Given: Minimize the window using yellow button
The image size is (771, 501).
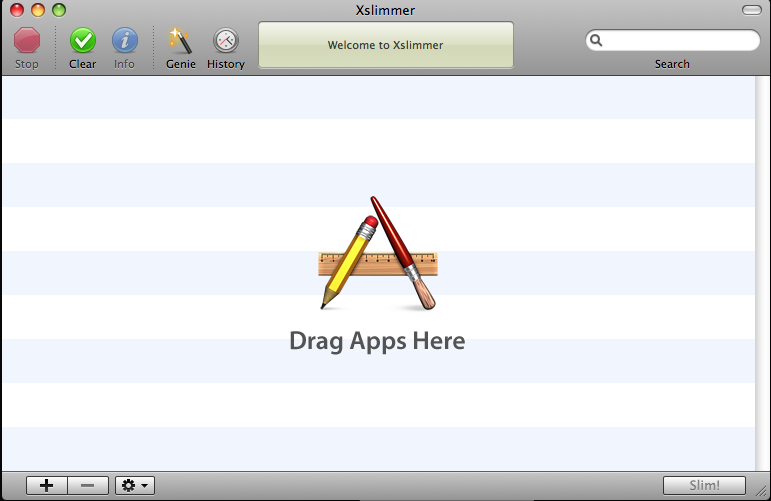Looking at the screenshot, I should pyautogui.click(x=38, y=10).
